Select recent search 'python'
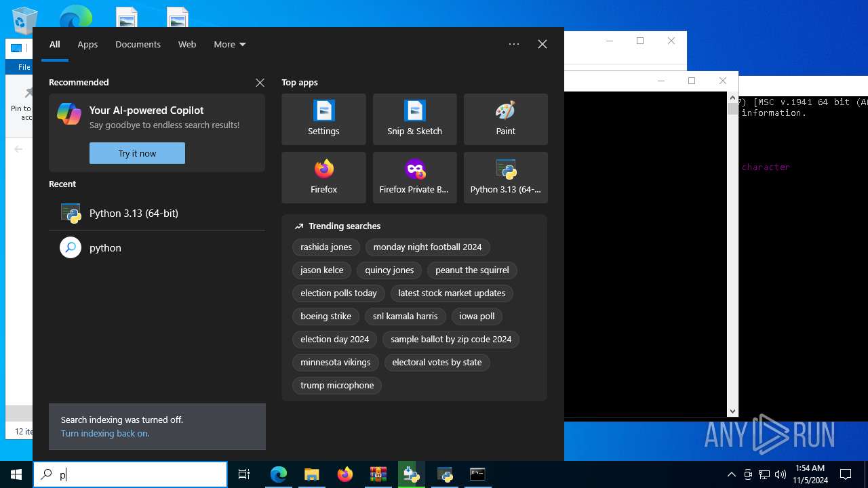This screenshot has width=868, height=488. click(x=157, y=247)
